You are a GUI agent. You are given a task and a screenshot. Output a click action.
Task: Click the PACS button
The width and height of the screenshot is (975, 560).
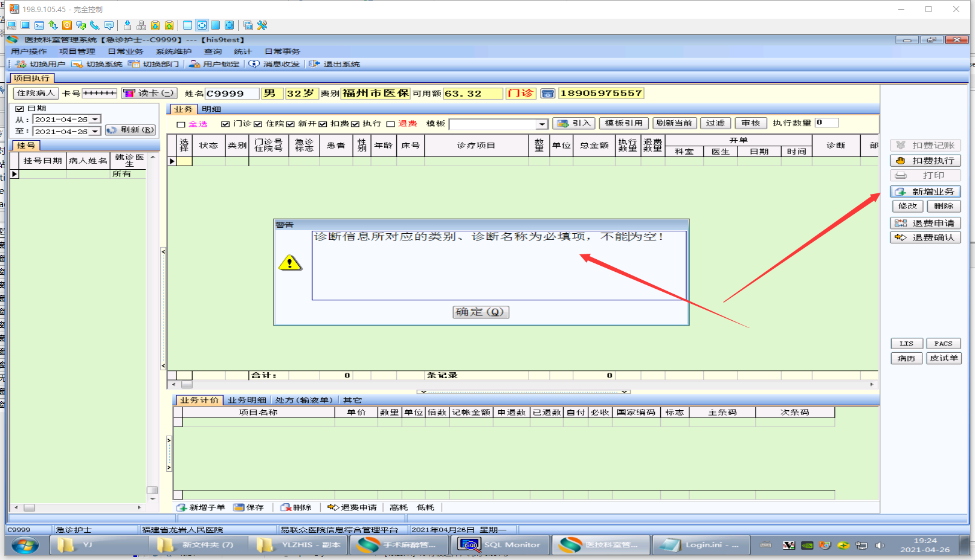pyautogui.click(x=943, y=344)
